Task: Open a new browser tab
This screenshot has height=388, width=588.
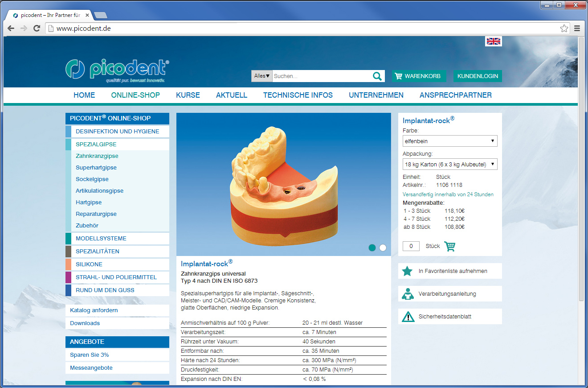Action: click(101, 15)
